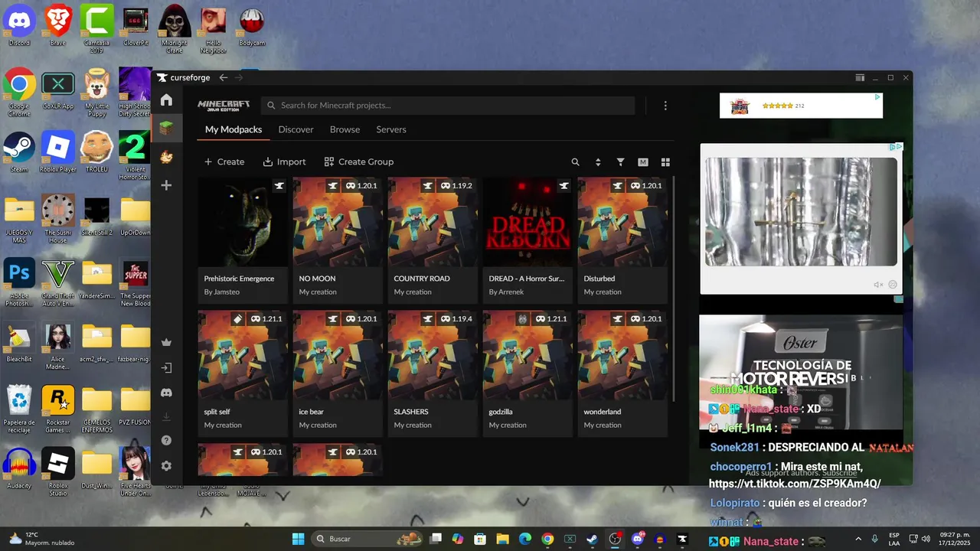
Task: Click the Buscar taskbar search box
Action: coord(367,539)
